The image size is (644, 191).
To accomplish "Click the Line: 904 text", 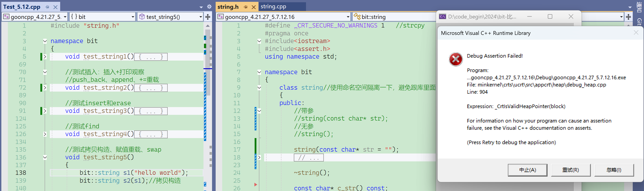I will 477,92.
